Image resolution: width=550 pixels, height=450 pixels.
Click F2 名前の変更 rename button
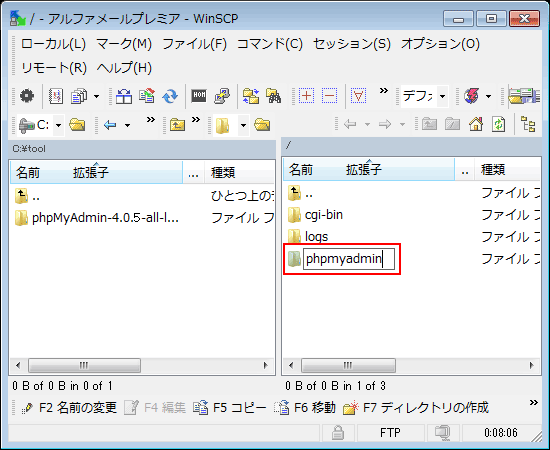click(69, 408)
